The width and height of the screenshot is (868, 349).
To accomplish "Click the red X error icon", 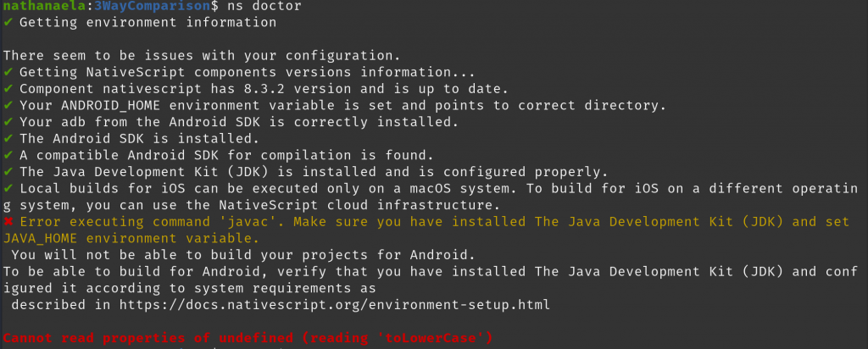I will coord(8,222).
